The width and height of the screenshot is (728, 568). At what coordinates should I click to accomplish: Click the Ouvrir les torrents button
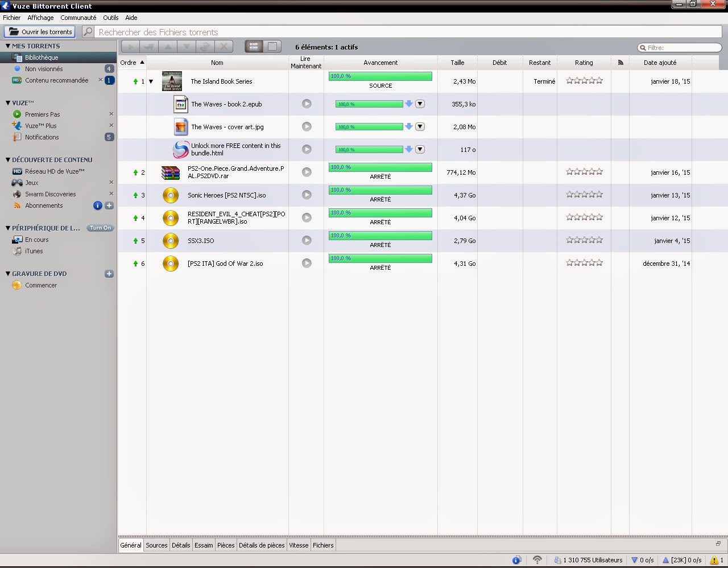coord(40,32)
